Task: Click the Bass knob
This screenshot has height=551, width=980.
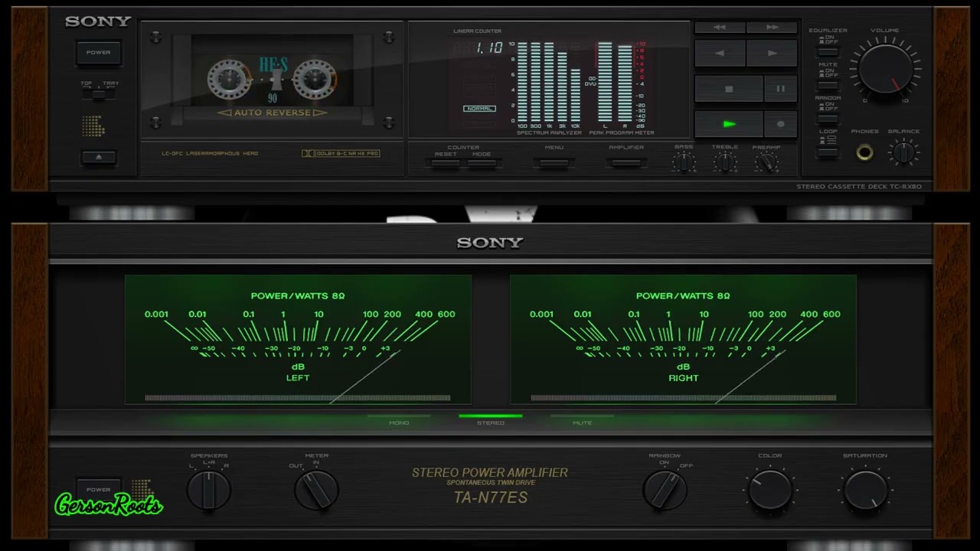Action: 684,162
